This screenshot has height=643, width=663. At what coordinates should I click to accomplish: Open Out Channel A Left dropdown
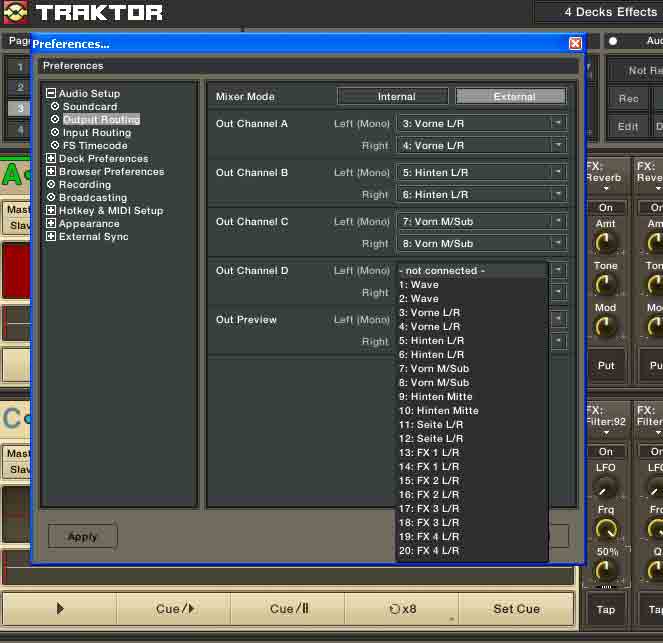[482, 123]
